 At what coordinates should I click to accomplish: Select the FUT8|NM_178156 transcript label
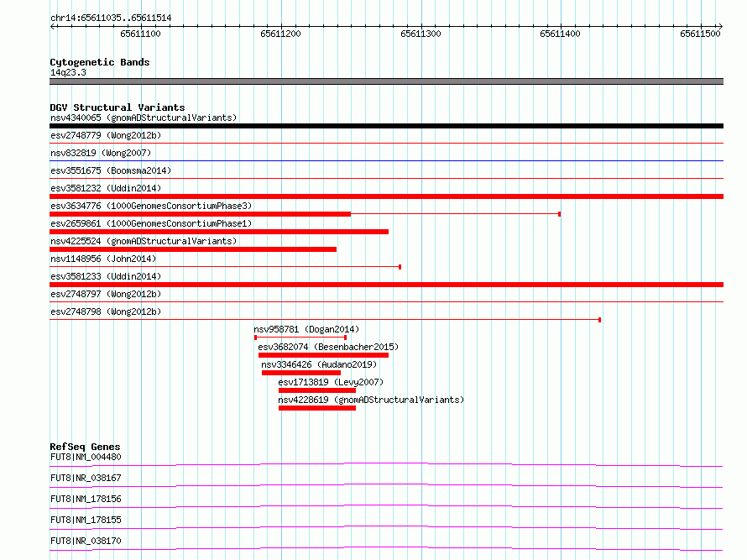pos(86,499)
